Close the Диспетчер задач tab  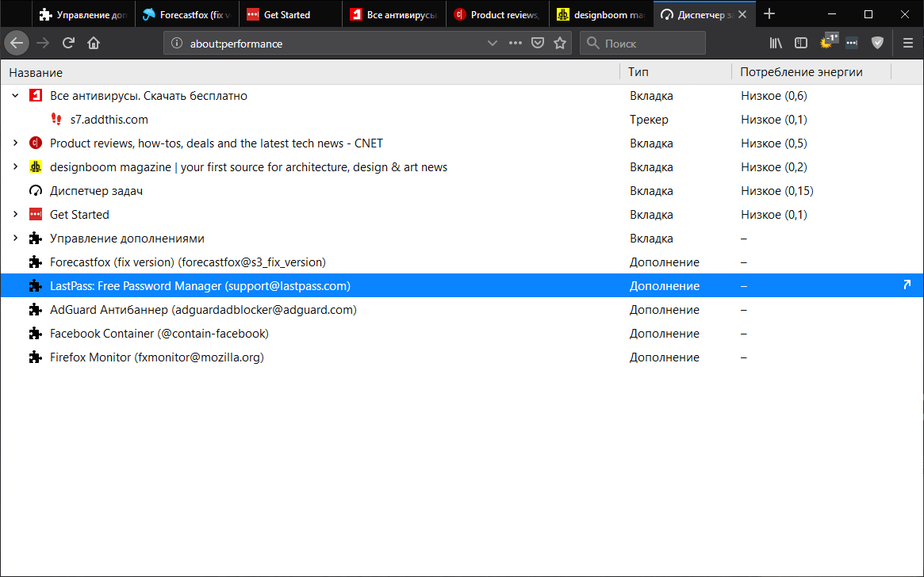tap(742, 15)
